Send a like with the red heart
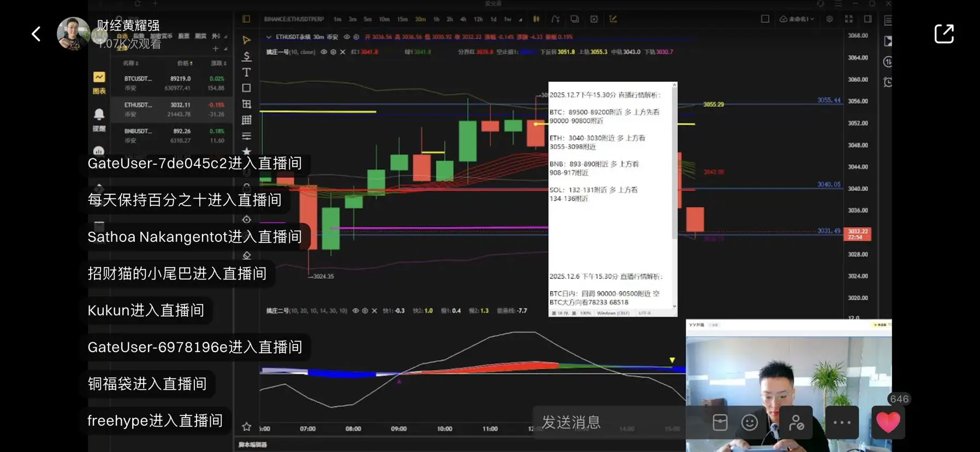Viewport: 980px width, 452px height. click(x=888, y=422)
